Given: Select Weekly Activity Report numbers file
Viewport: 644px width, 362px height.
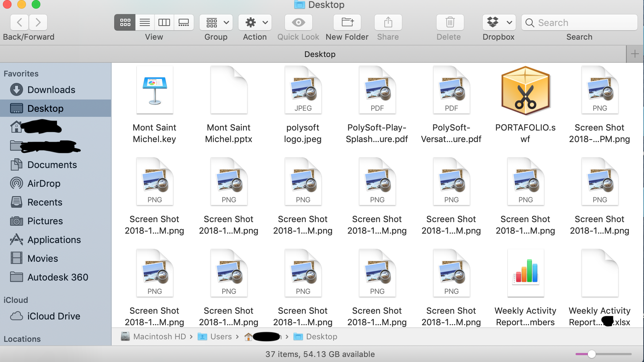Looking at the screenshot, I should (x=526, y=288).
